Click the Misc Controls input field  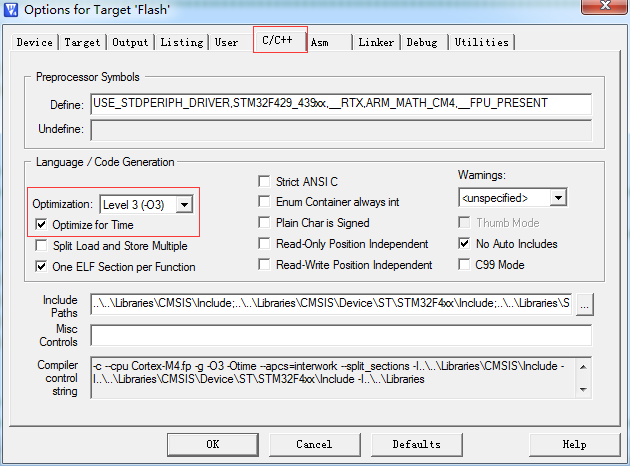(341, 335)
